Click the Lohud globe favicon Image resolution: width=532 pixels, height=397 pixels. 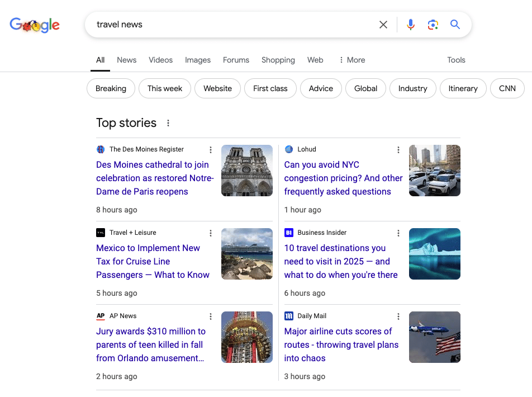[x=289, y=149]
